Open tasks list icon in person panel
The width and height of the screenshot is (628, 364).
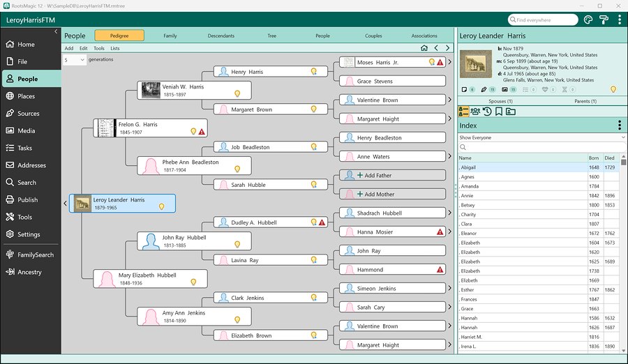tap(525, 89)
